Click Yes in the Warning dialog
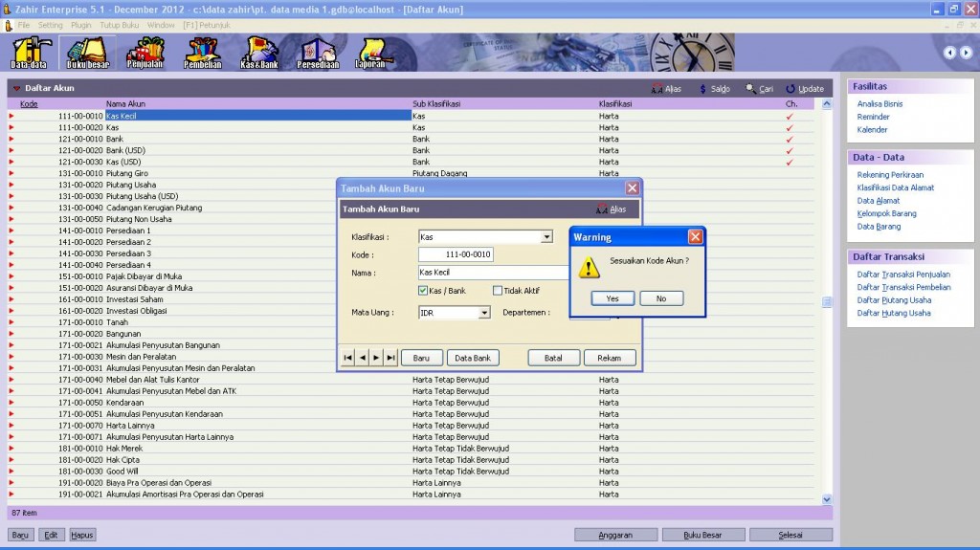 click(x=612, y=298)
